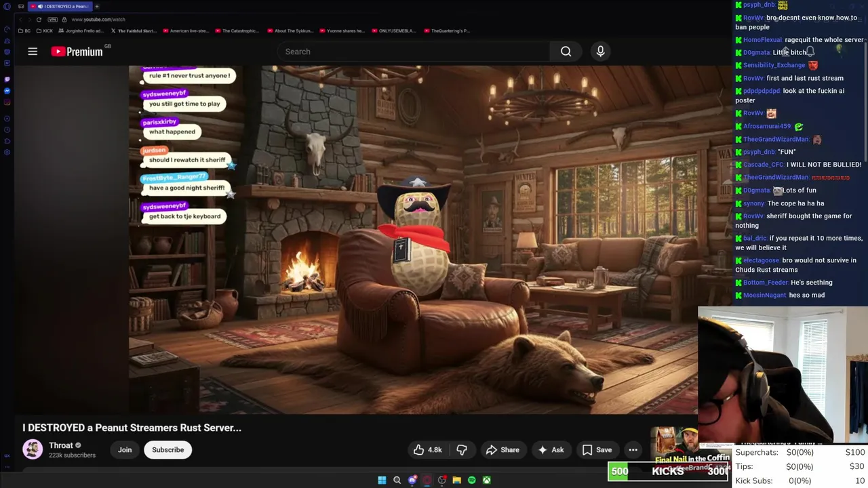The height and width of the screenshot is (488, 868).
Task: Save the video to a playlist
Action: (597, 450)
